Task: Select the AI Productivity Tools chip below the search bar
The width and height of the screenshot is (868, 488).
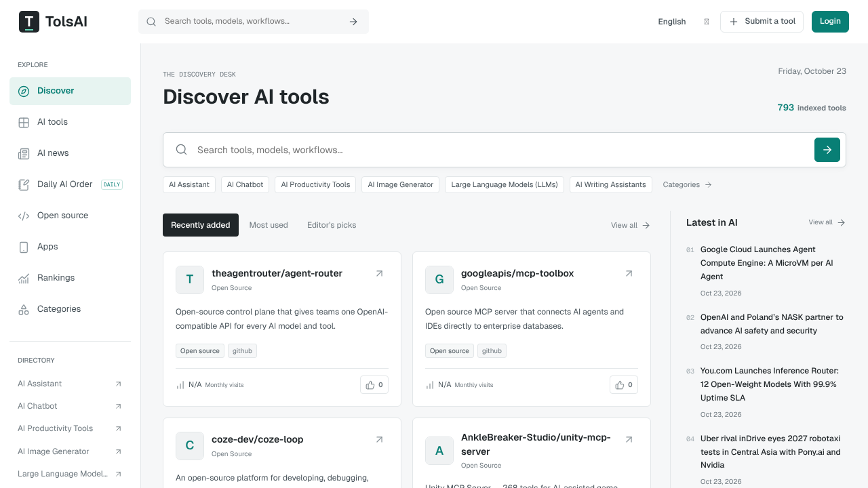Action: pos(315,184)
